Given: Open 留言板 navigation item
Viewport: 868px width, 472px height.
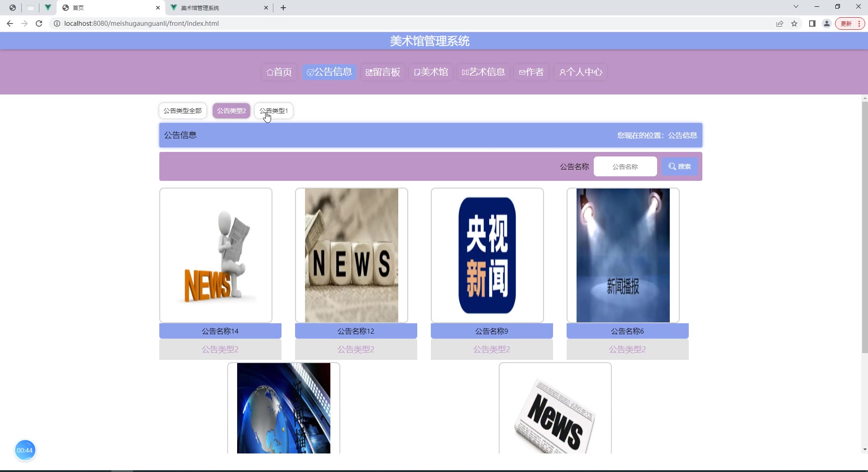Looking at the screenshot, I should pyautogui.click(x=383, y=72).
